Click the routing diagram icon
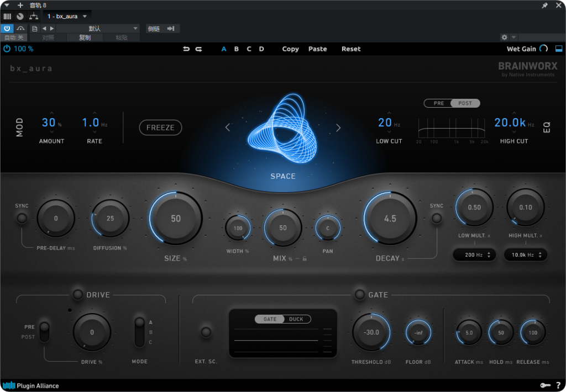The width and height of the screenshot is (566, 392). [34, 16]
